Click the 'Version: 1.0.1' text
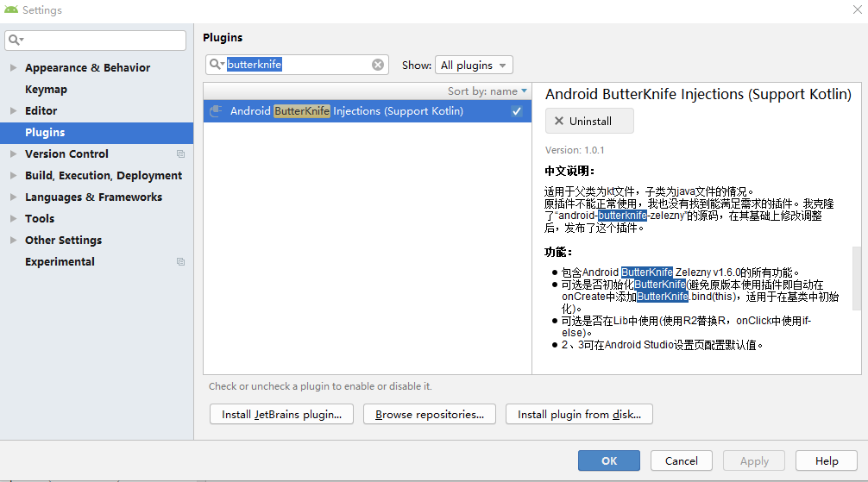 [x=575, y=150]
